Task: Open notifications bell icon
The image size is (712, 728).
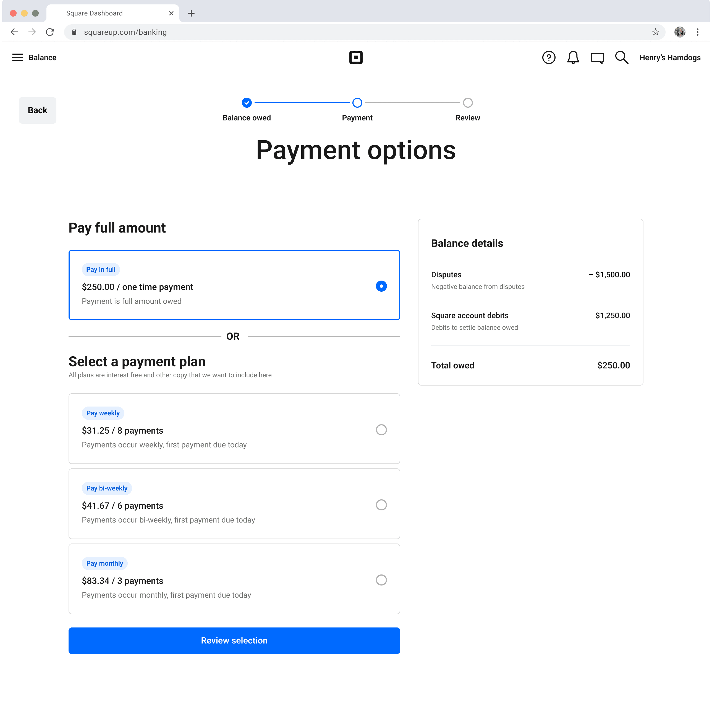Action: [x=573, y=57]
